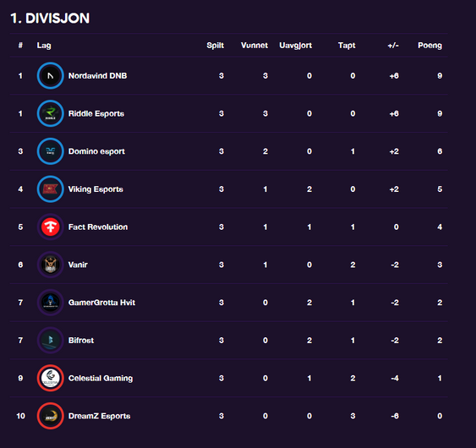The width and height of the screenshot is (476, 448).
Task: Click the DreamZ Esports team name
Action: pyautogui.click(x=99, y=416)
